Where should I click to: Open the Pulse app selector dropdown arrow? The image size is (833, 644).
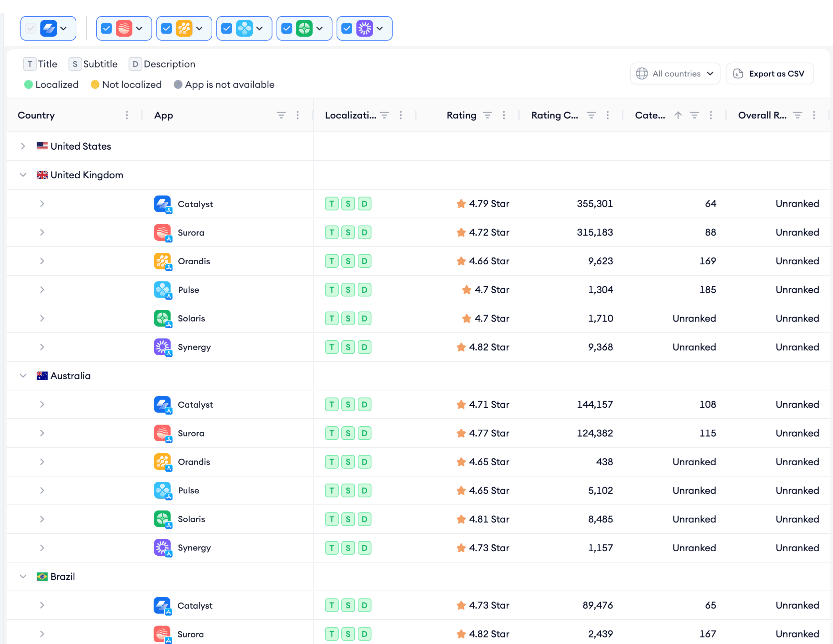point(260,28)
